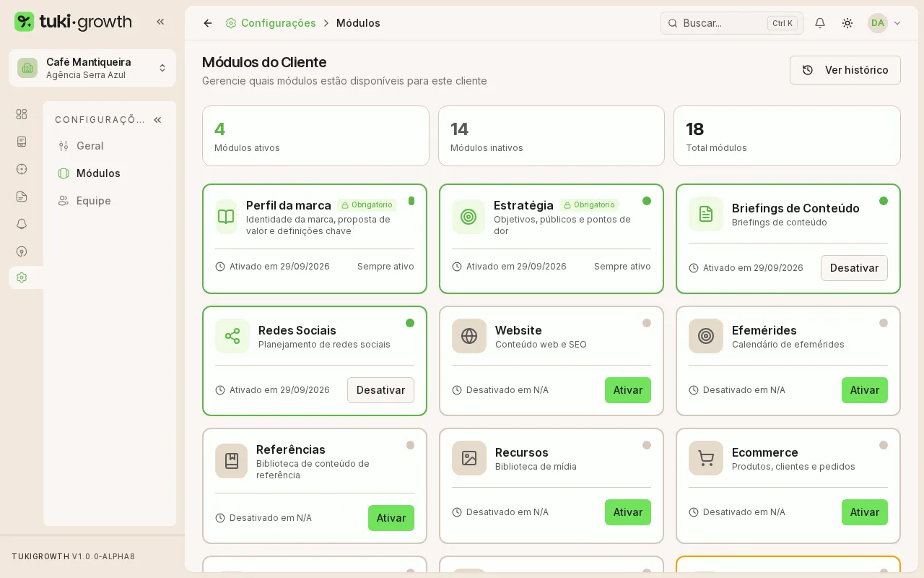Open notifications bell in top bar
Viewport: 924px width, 578px height.
pos(820,23)
